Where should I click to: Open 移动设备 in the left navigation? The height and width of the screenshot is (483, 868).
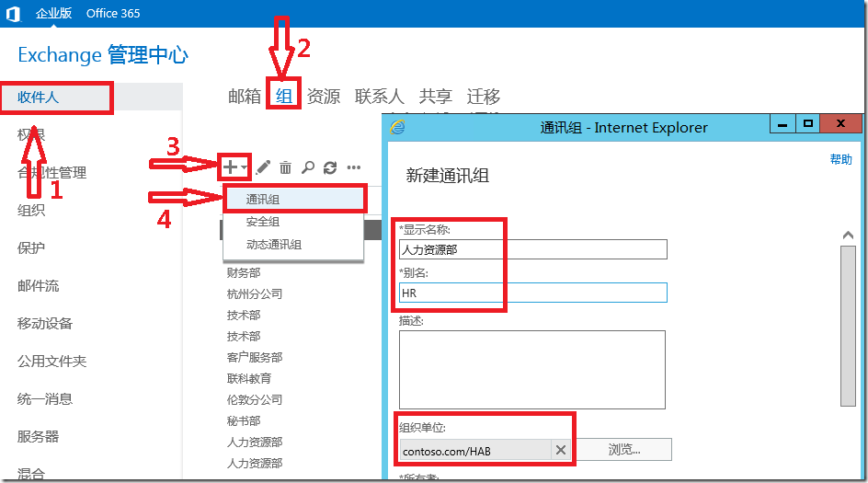point(45,324)
